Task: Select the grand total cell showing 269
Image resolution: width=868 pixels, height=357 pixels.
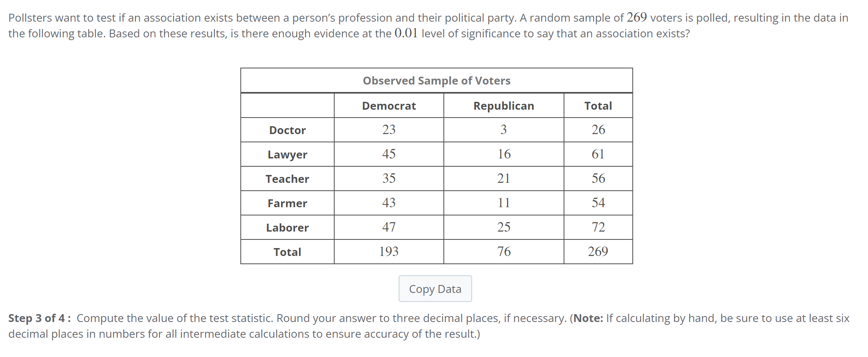Action: tap(597, 252)
